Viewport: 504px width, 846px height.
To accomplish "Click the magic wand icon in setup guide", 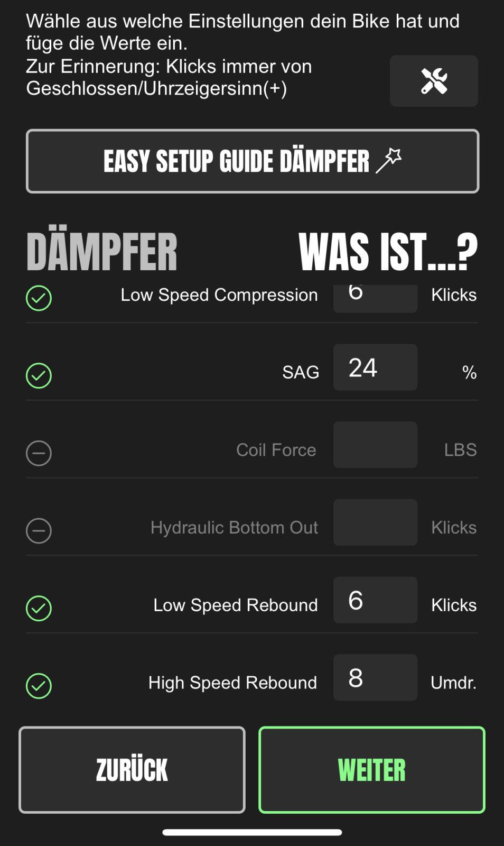I will [389, 161].
